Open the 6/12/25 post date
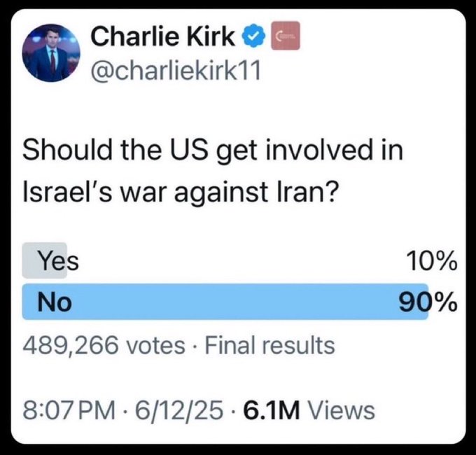 179,410
